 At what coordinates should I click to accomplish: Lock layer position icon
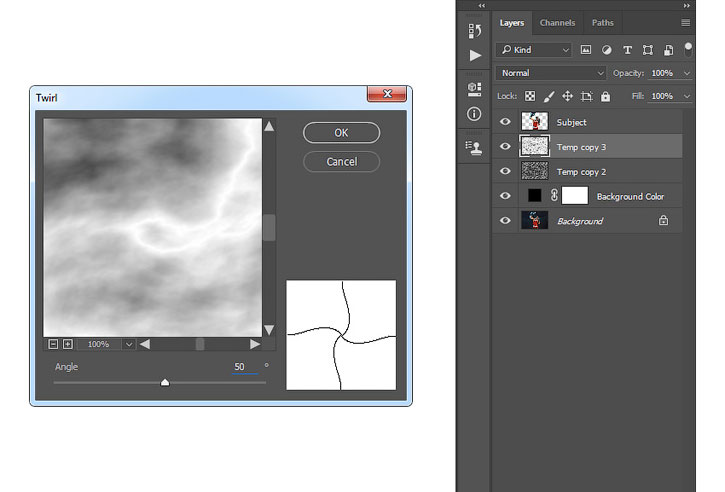coord(567,96)
